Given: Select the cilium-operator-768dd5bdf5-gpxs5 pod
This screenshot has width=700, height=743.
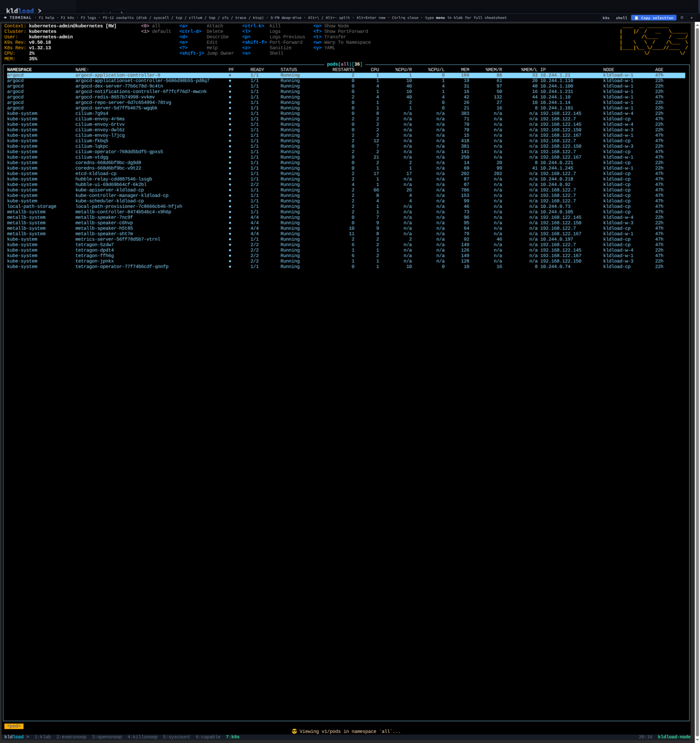Looking at the screenshot, I should 346,151.
